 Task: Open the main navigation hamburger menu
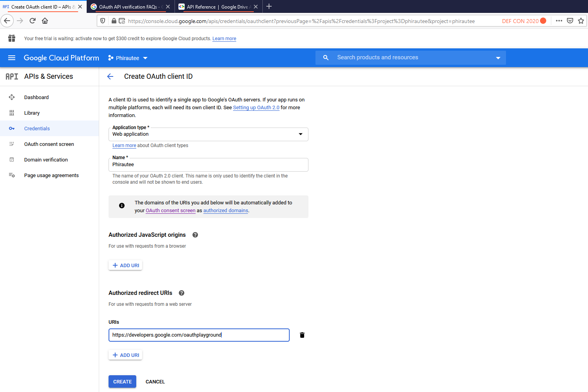[x=12, y=58]
